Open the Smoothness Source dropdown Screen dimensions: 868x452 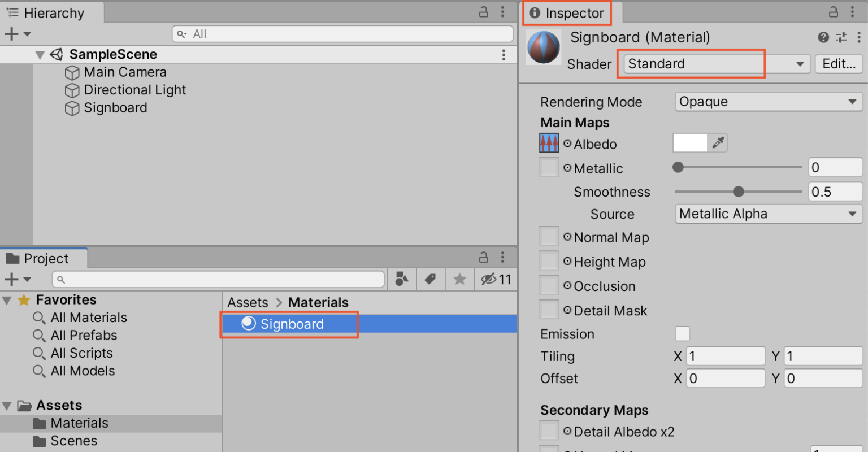[768, 214]
